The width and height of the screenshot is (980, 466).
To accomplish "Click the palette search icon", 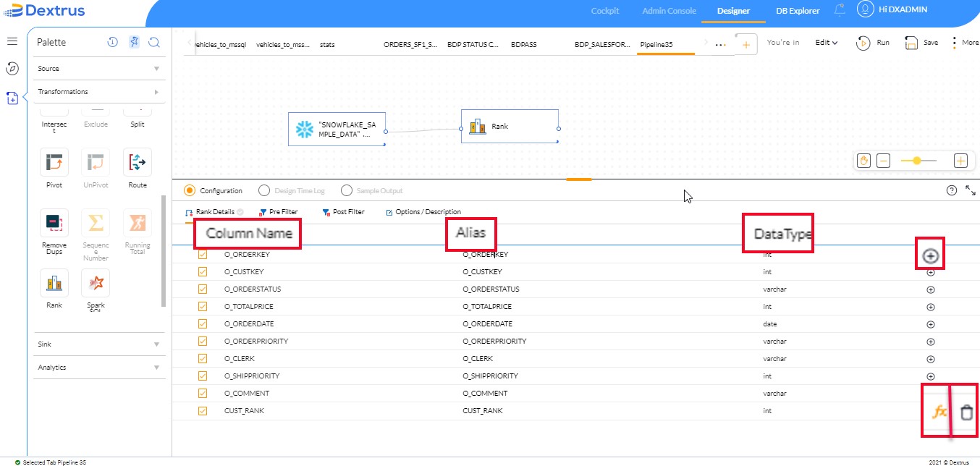I will pos(154,42).
